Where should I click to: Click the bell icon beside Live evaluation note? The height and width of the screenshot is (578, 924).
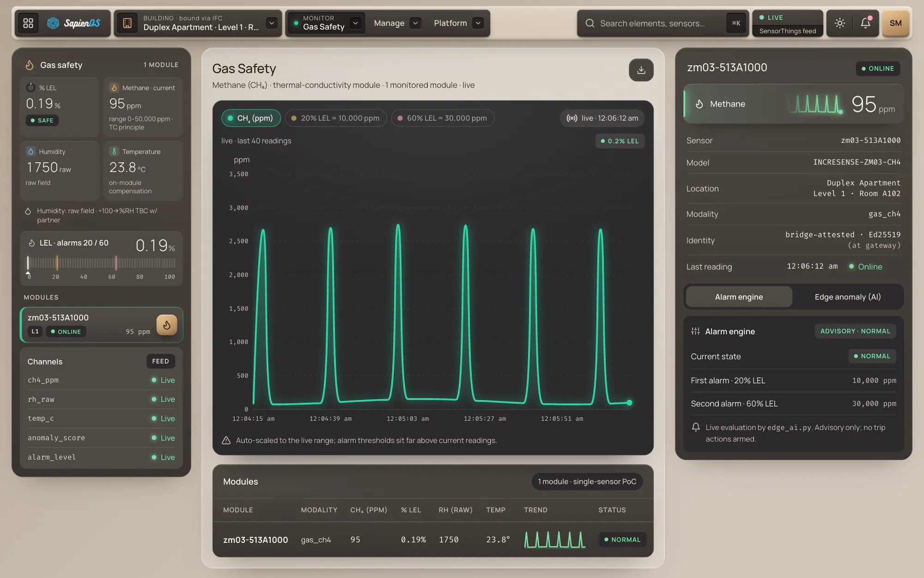pos(696,427)
